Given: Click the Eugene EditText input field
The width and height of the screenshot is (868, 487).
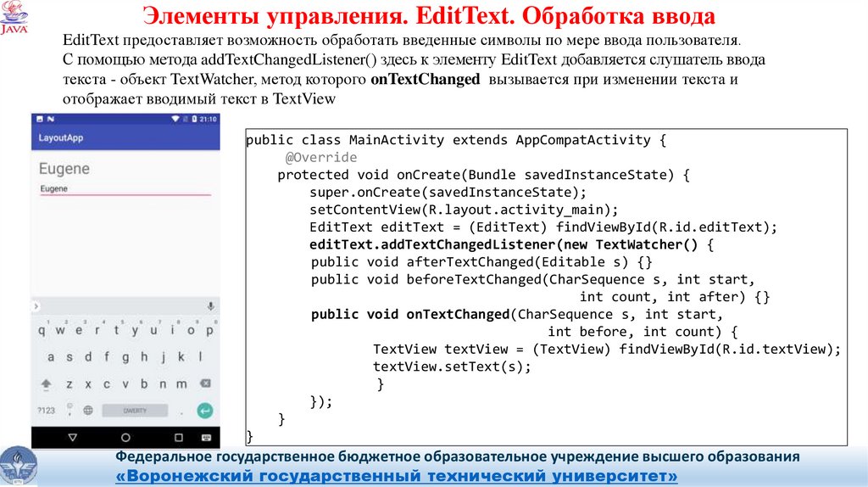Looking at the screenshot, I should click(125, 189).
